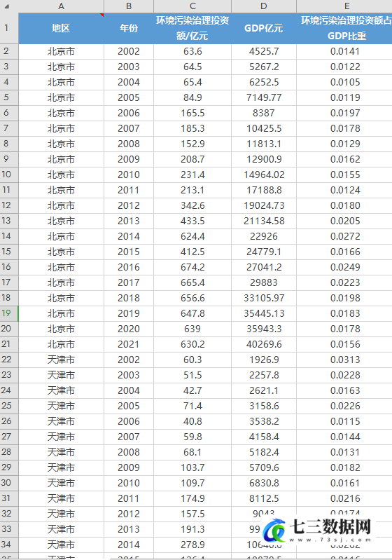Click GDP value 8387

264,114
